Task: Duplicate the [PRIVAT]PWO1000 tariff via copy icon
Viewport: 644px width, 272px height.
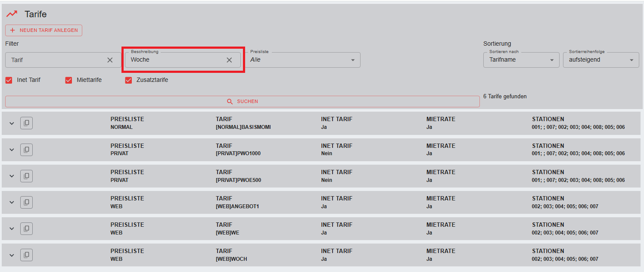Action: tap(26, 150)
